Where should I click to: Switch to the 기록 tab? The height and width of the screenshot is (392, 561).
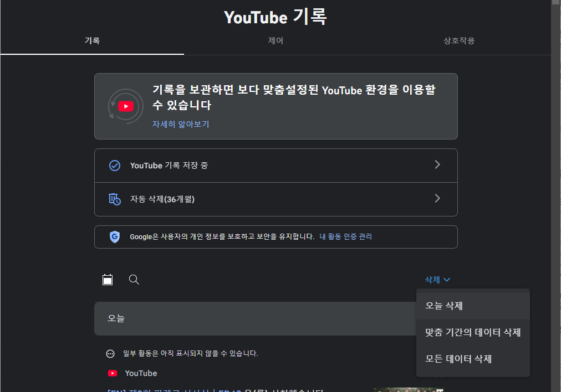pyautogui.click(x=92, y=41)
